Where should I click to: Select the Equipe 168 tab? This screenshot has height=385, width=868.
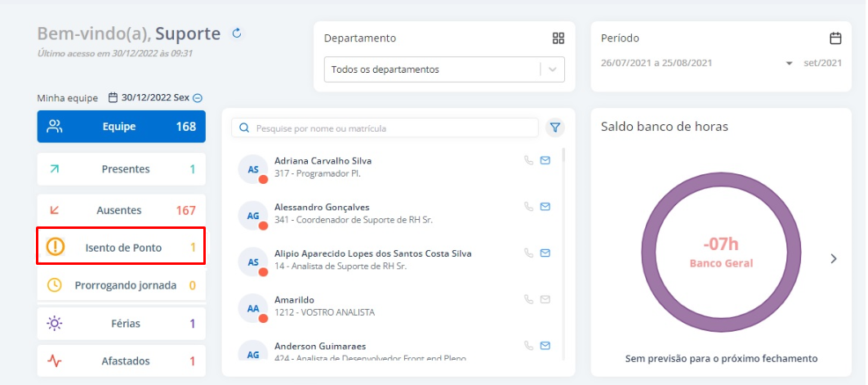coord(121,127)
